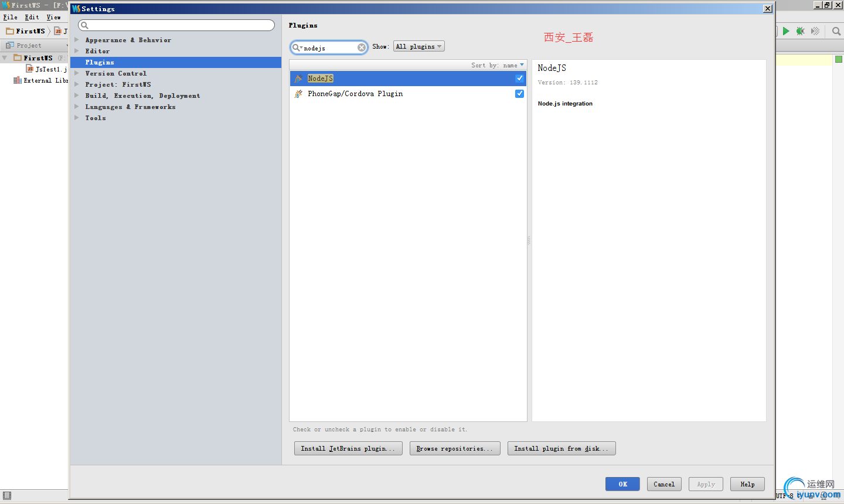The image size is (844, 504).
Task: Open the File menu
Action: (10, 18)
